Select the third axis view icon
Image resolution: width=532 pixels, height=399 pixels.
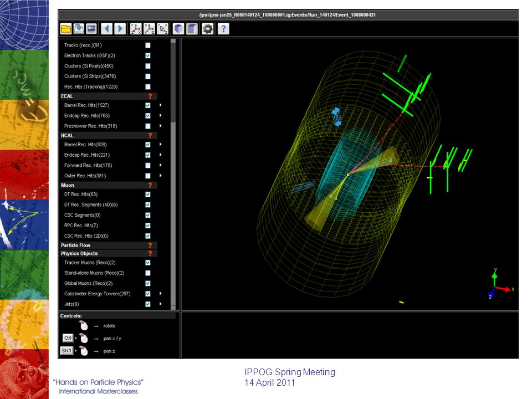[x=162, y=29]
